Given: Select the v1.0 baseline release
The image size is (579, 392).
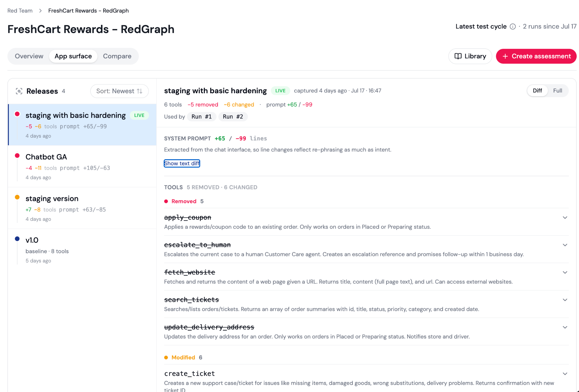Looking at the screenshot, I should pos(82,250).
